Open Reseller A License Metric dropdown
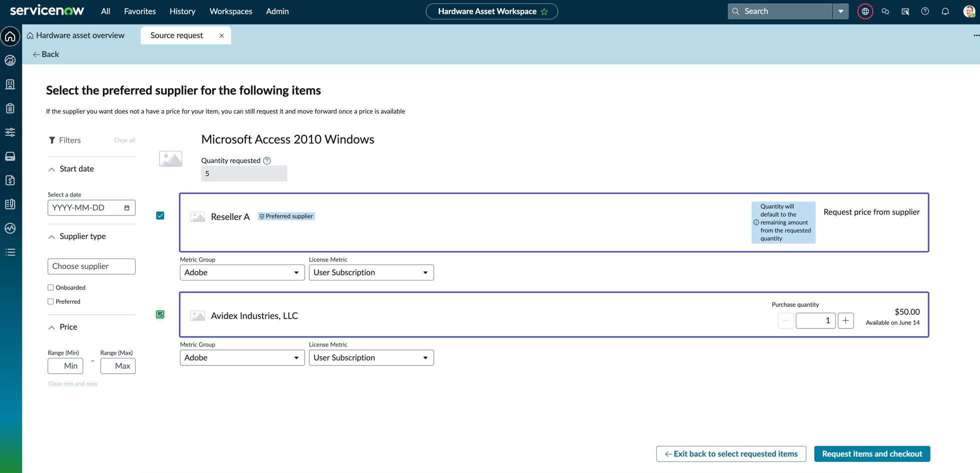Image resolution: width=980 pixels, height=473 pixels. 371,272
